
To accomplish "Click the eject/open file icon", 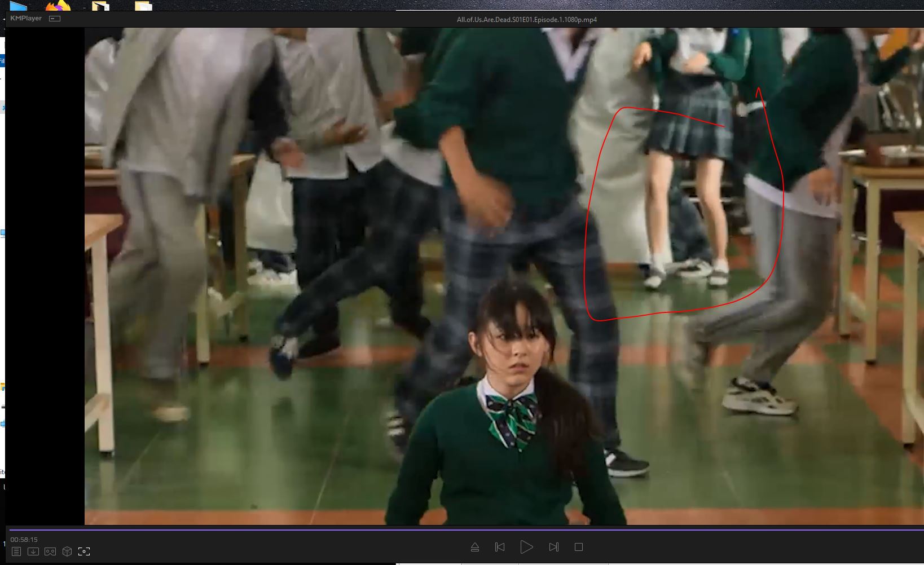I will point(474,547).
